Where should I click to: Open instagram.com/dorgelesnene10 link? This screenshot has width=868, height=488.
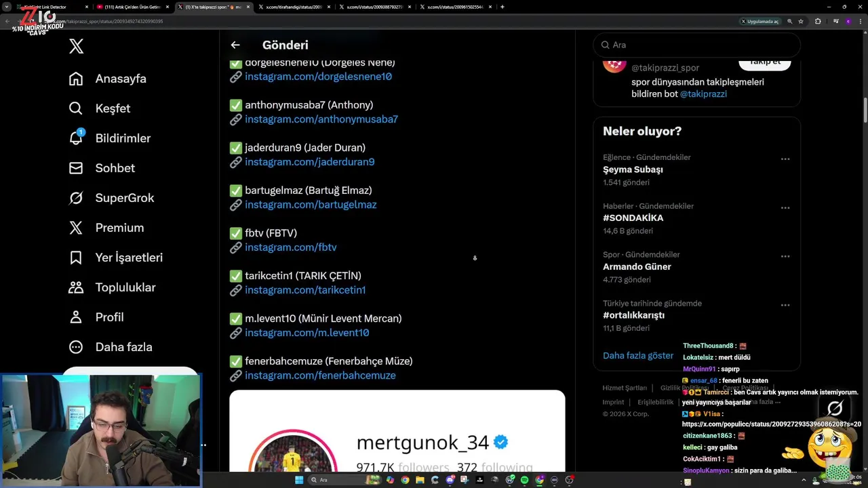318,77
